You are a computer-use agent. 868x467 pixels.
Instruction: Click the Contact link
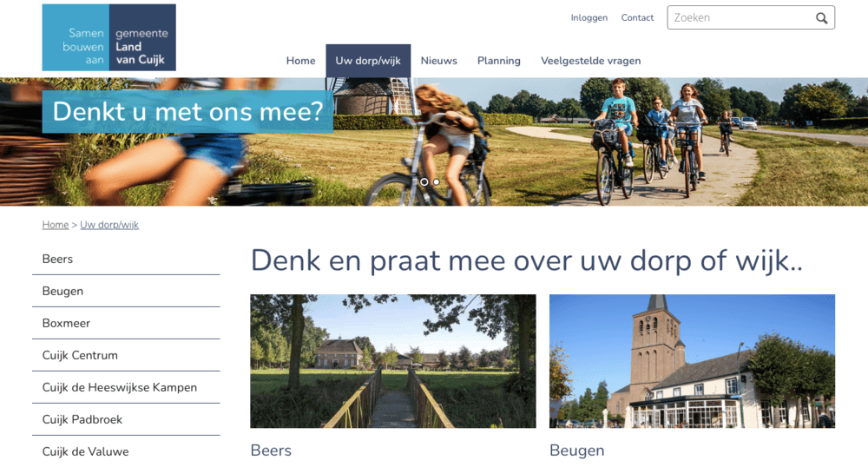pos(637,17)
